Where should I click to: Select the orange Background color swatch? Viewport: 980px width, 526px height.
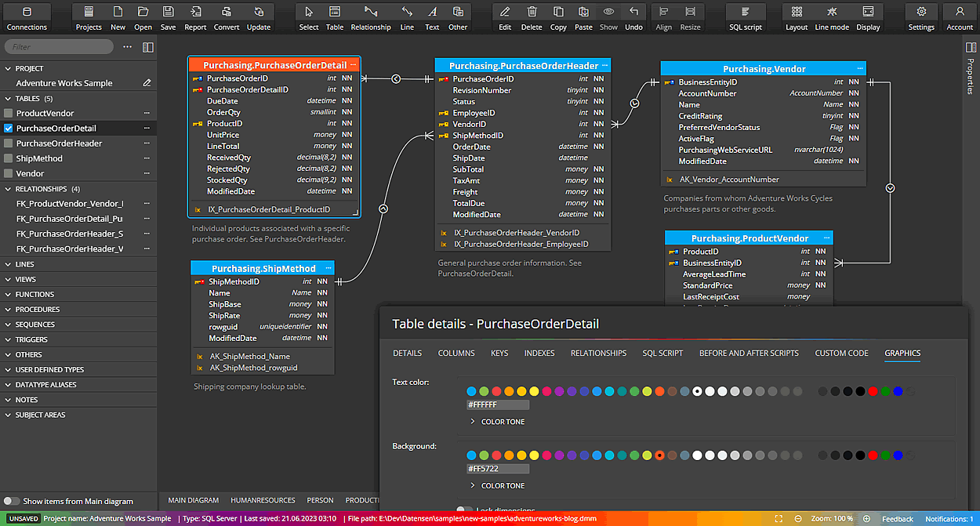tap(659, 455)
